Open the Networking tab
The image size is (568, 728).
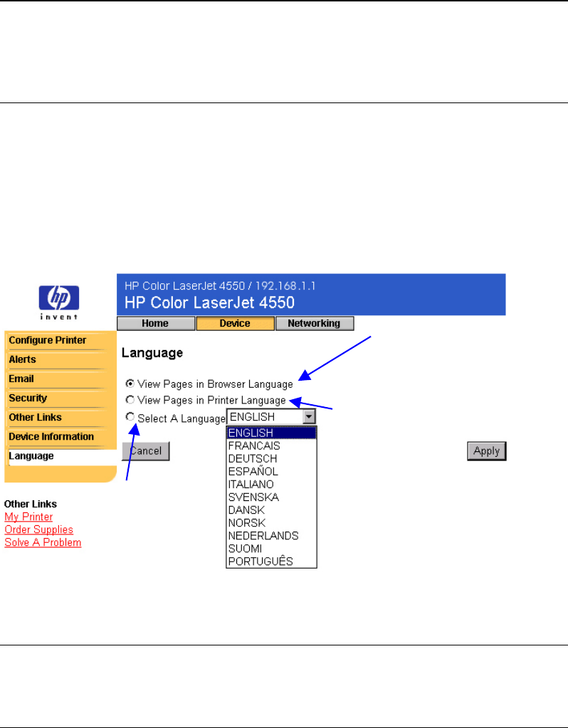[x=315, y=323]
